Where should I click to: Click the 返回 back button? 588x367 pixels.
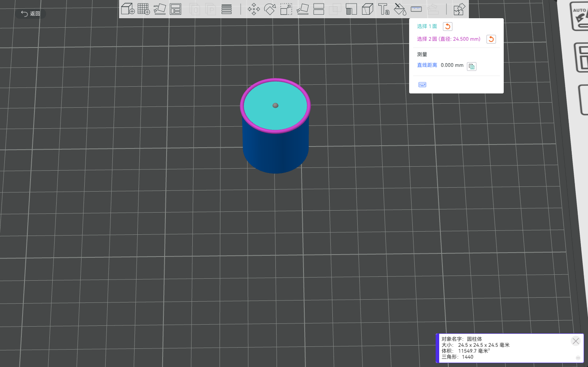31,14
